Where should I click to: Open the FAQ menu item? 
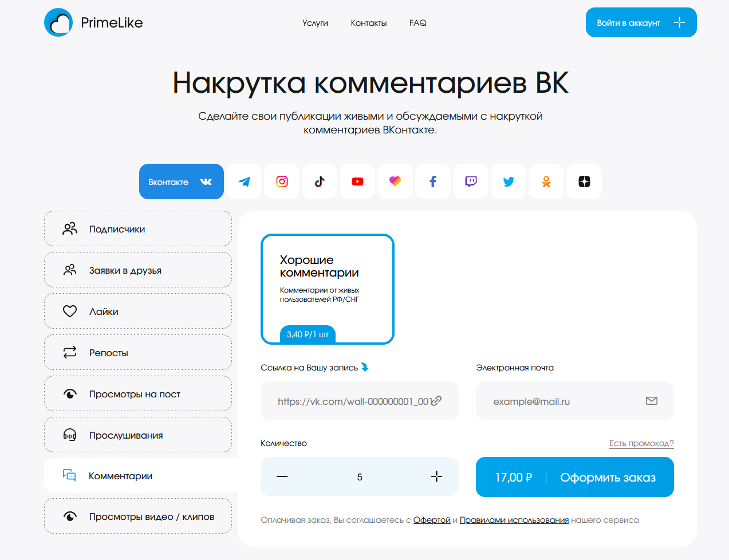(418, 23)
